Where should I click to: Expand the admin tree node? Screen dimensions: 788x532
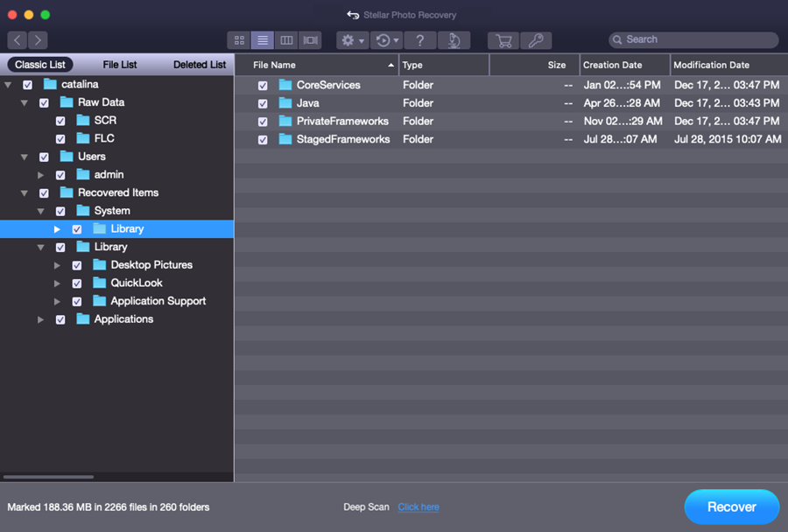40,175
